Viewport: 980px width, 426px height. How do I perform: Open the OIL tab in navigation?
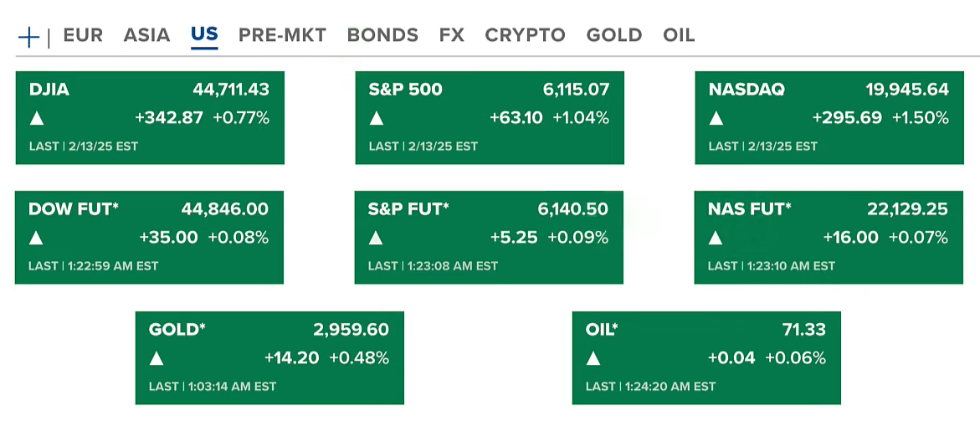pyautogui.click(x=679, y=35)
